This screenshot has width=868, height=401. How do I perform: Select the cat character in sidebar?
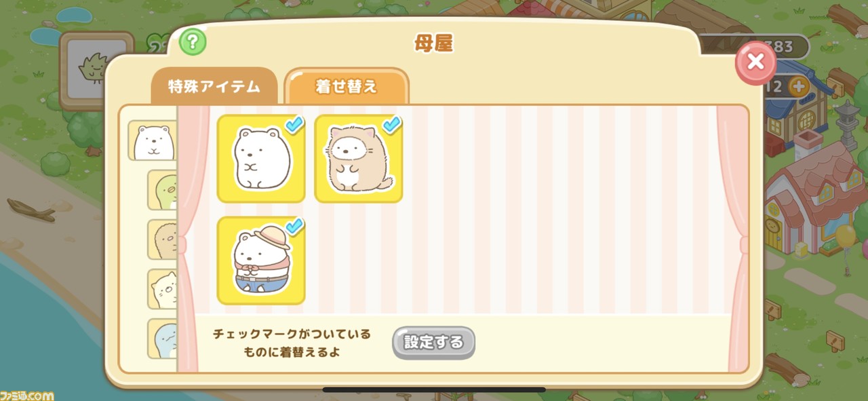coord(163,289)
